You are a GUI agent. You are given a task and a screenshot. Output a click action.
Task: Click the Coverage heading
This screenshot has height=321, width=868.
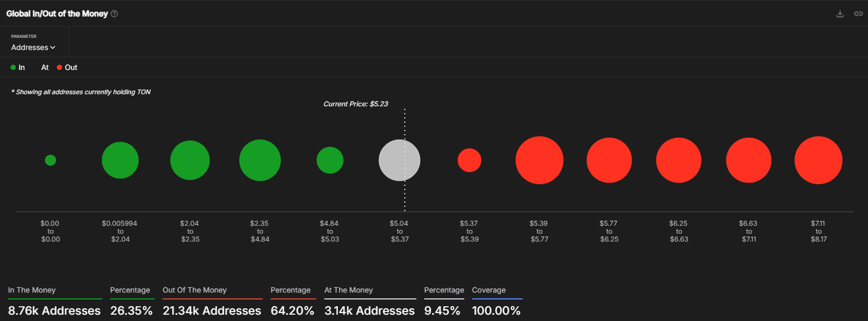(489, 290)
